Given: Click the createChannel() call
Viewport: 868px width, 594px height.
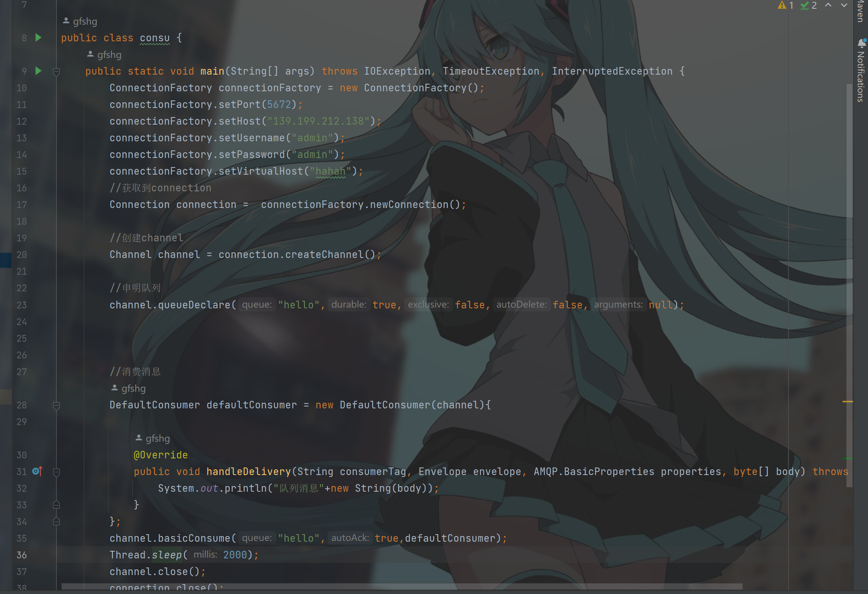Looking at the screenshot, I should click(x=330, y=255).
